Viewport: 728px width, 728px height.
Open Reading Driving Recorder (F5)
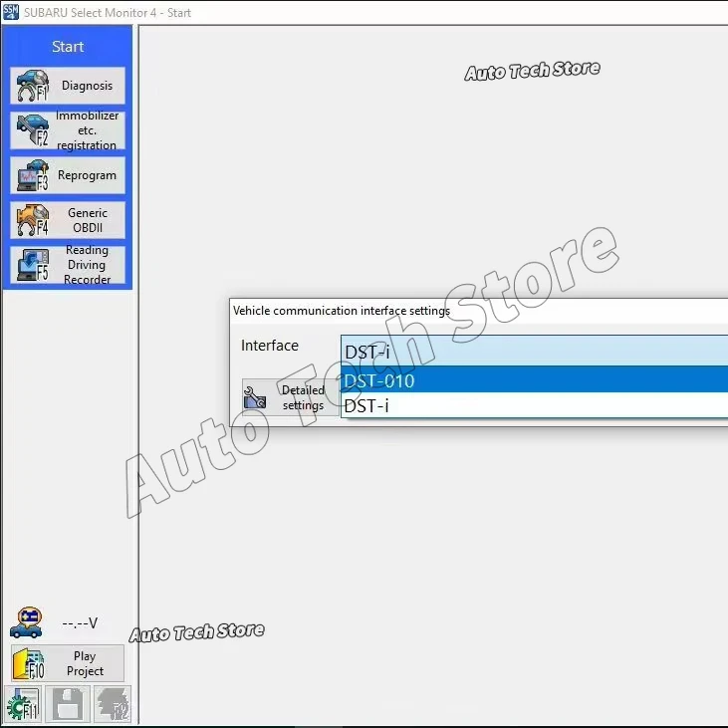click(x=68, y=265)
